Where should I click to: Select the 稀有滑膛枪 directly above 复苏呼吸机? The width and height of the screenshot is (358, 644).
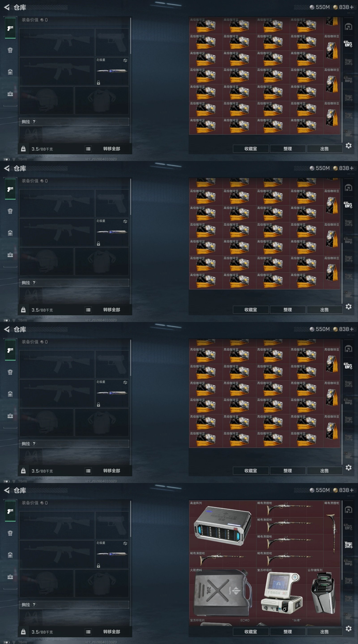tap(290, 559)
